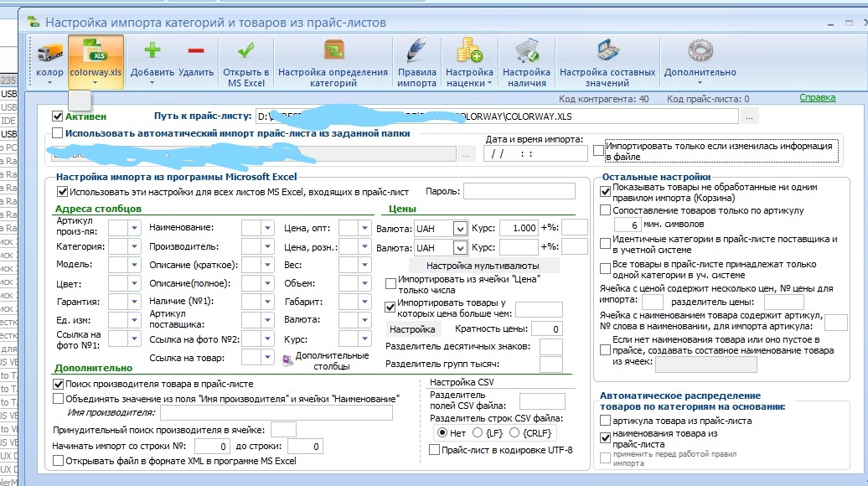This screenshot has height=486, width=868.
Task: Click Начинать импорт со строки № field
Action: click(211, 446)
